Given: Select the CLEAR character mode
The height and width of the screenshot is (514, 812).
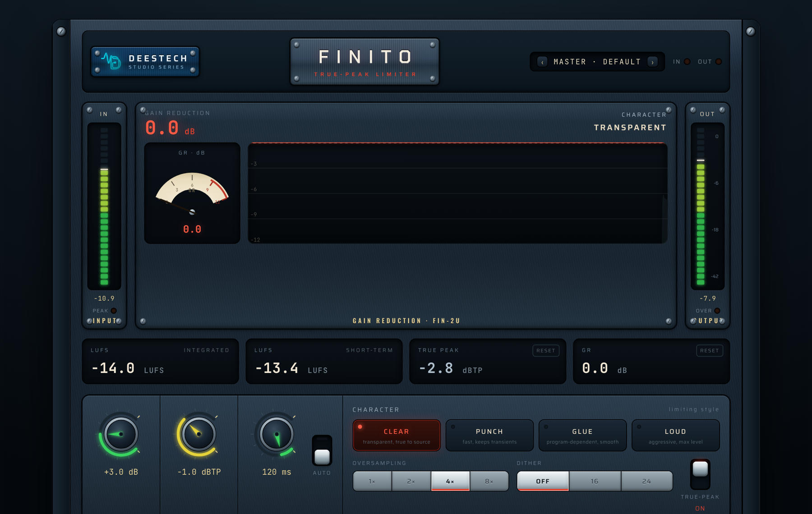Looking at the screenshot, I should tap(397, 436).
